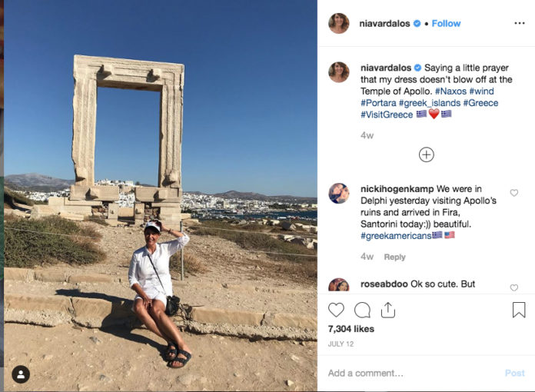Load more comments with plus circle
The height and width of the screenshot is (392, 535).
tap(427, 154)
